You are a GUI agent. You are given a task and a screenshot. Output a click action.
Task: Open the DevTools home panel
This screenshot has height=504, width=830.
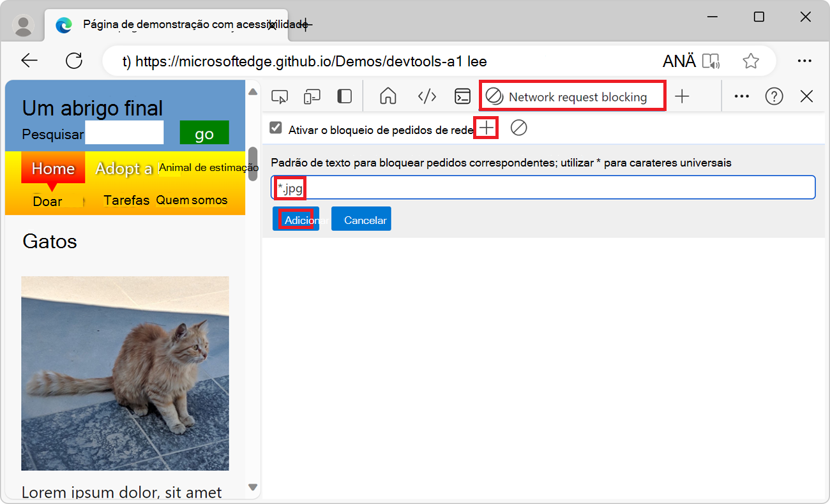[x=388, y=96]
